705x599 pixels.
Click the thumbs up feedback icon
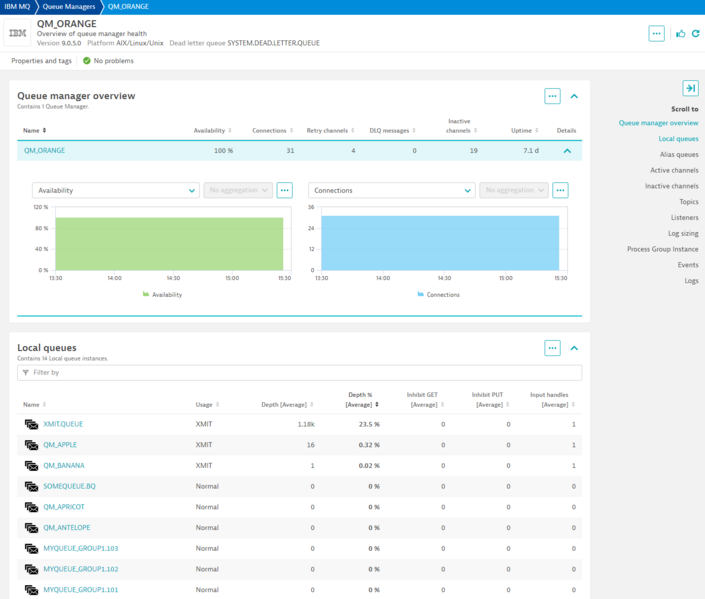click(681, 33)
